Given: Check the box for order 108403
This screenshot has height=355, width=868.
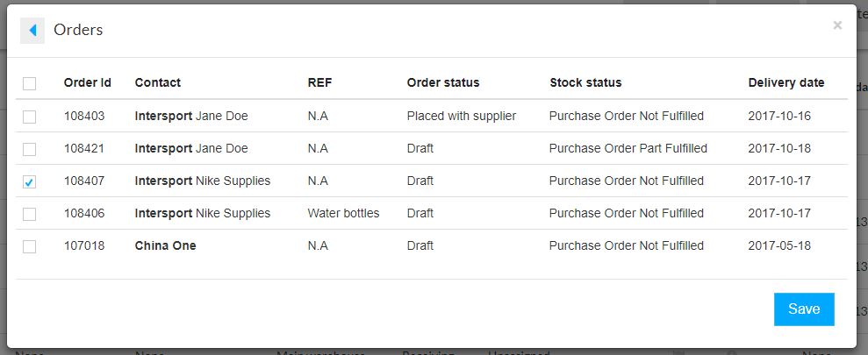Looking at the screenshot, I should (29, 117).
